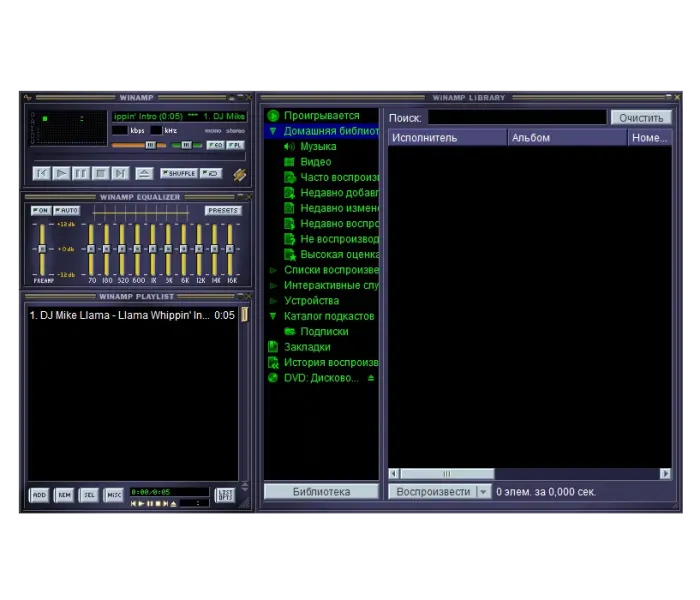Viewport: 700px width, 600px height.
Task: Click the 16K equalizer band slider
Action: (x=230, y=249)
